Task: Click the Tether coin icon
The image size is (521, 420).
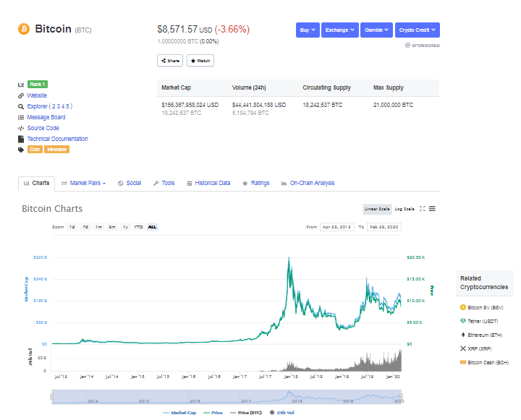Action: [463, 321]
